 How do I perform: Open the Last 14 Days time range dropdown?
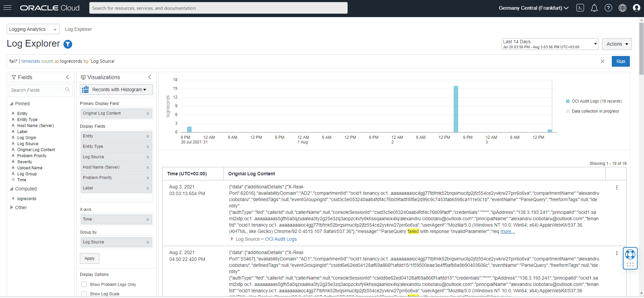pos(550,44)
